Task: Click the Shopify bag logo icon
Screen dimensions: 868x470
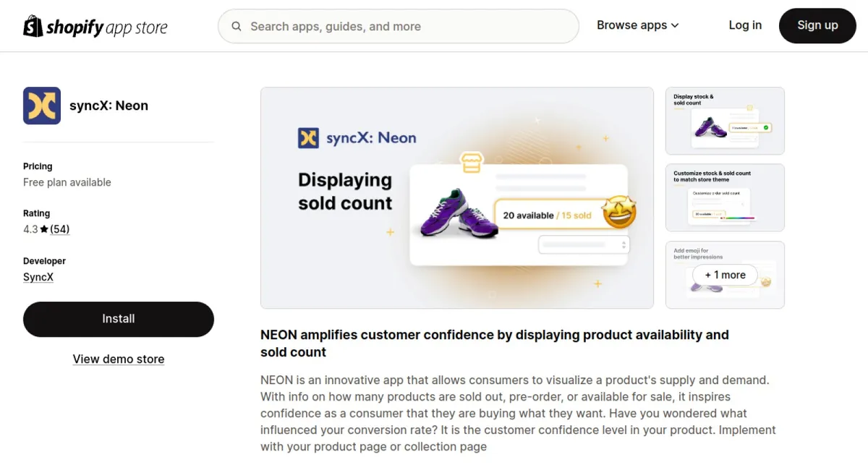Action: [x=33, y=26]
